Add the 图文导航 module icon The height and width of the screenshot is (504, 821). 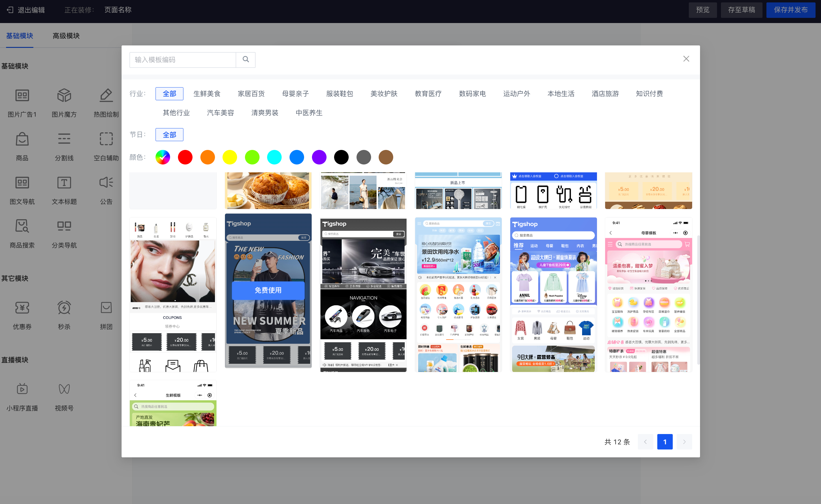click(22, 183)
